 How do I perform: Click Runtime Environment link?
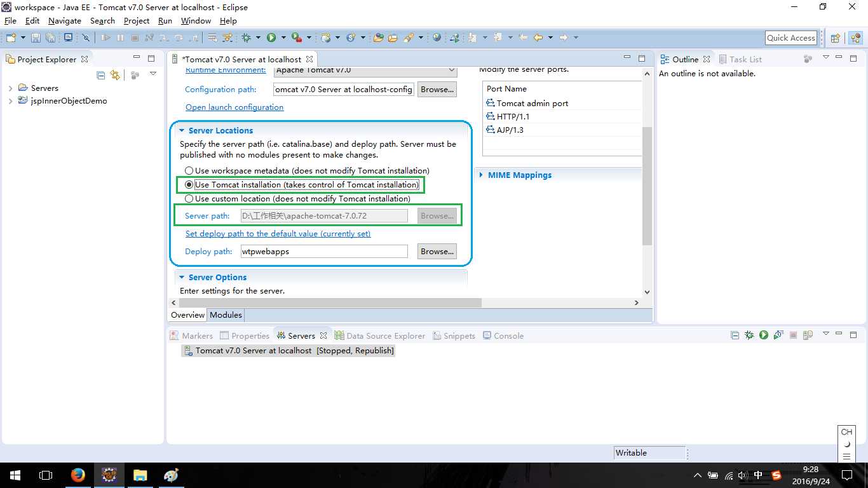pos(226,70)
